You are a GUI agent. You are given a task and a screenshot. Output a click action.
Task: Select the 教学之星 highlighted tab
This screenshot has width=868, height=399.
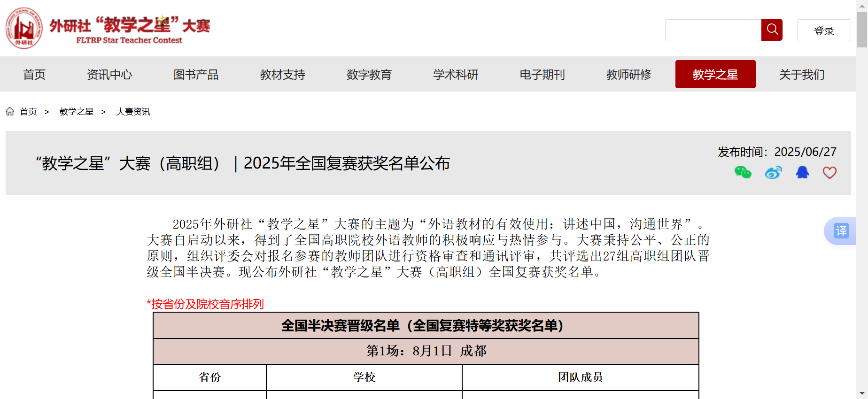pyautogui.click(x=715, y=75)
